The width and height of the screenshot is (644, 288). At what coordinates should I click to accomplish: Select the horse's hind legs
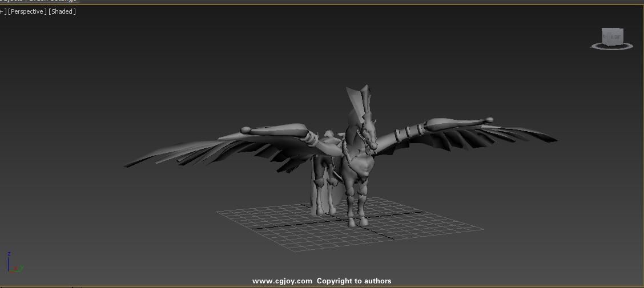[320, 194]
